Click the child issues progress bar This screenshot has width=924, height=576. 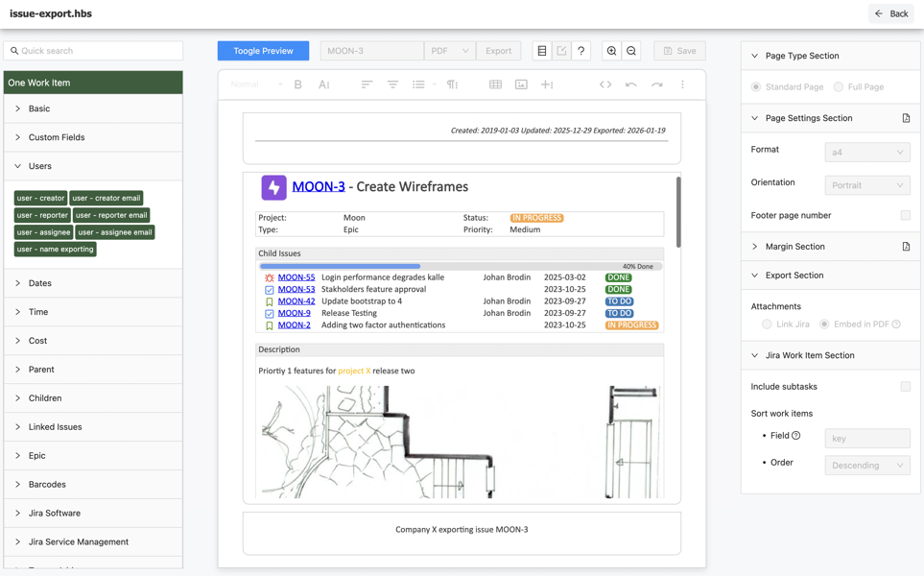point(461,267)
